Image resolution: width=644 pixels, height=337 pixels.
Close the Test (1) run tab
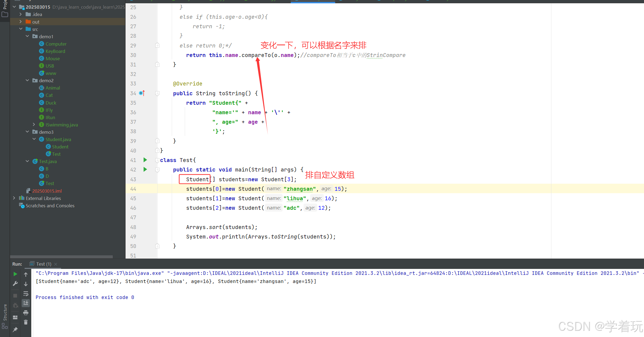[x=56, y=264]
